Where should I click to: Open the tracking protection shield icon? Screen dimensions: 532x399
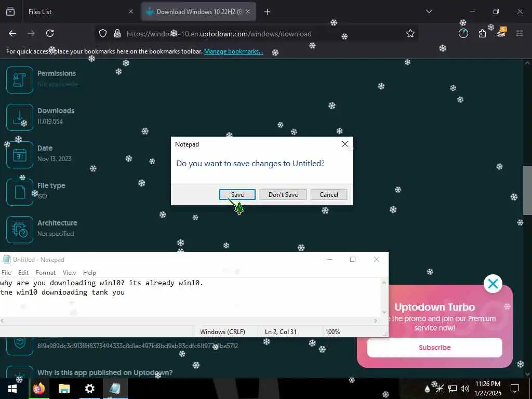click(x=103, y=34)
